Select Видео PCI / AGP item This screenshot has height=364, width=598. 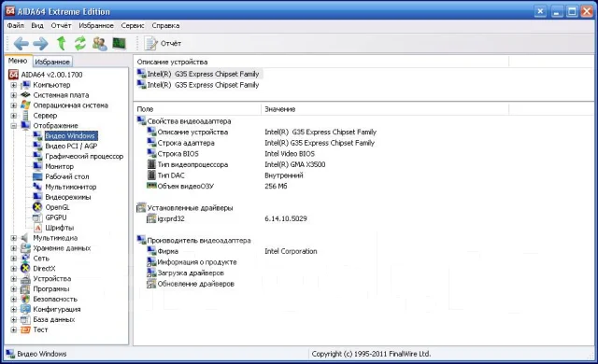pyautogui.click(x=71, y=147)
